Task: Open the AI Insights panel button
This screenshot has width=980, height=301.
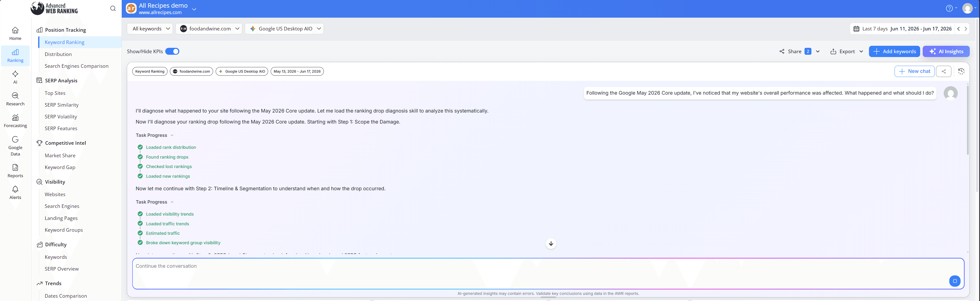Action: (946, 51)
